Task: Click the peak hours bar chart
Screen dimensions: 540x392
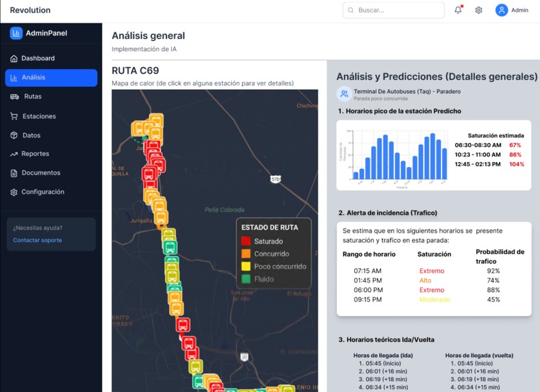Action: [x=394, y=158]
